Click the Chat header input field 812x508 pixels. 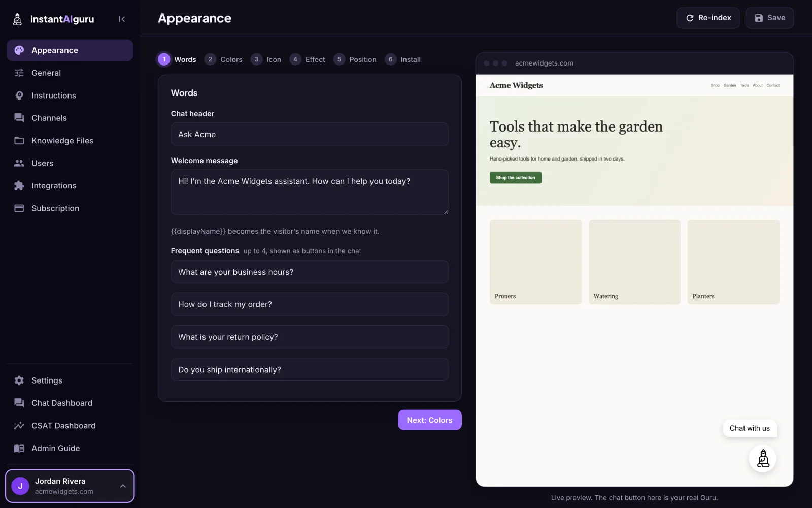click(x=310, y=135)
